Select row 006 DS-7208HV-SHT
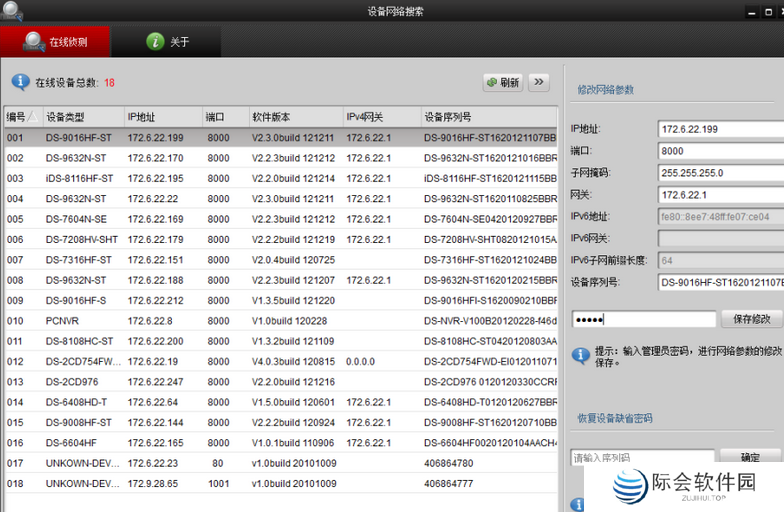This screenshot has height=512, width=784. tap(278, 239)
